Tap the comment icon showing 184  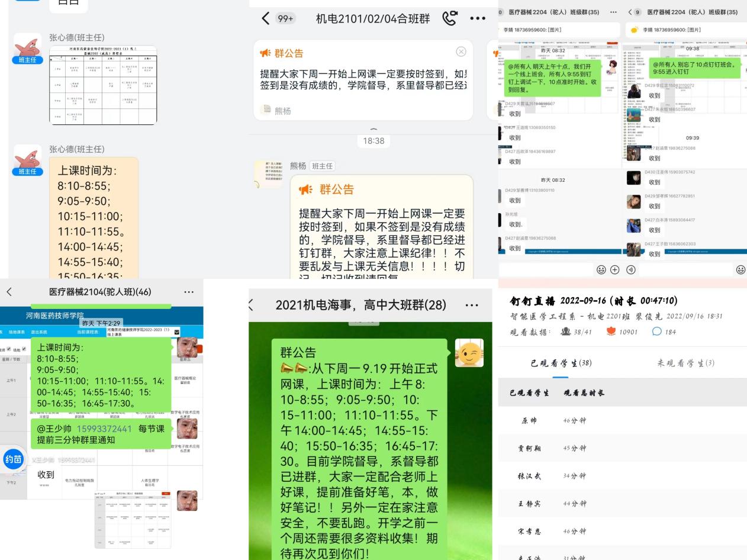[x=656, y=332]
